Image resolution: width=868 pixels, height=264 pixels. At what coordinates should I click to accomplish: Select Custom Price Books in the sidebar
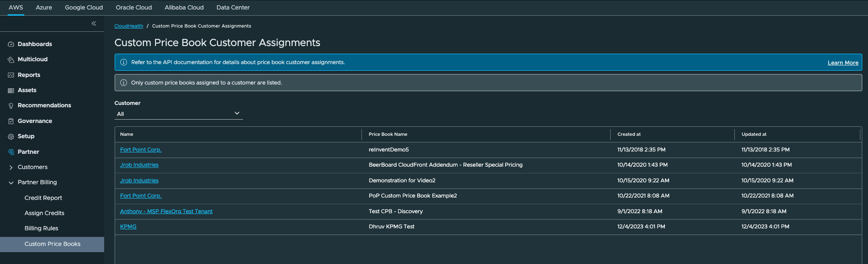pyautogui.click(x=52, y=244)
